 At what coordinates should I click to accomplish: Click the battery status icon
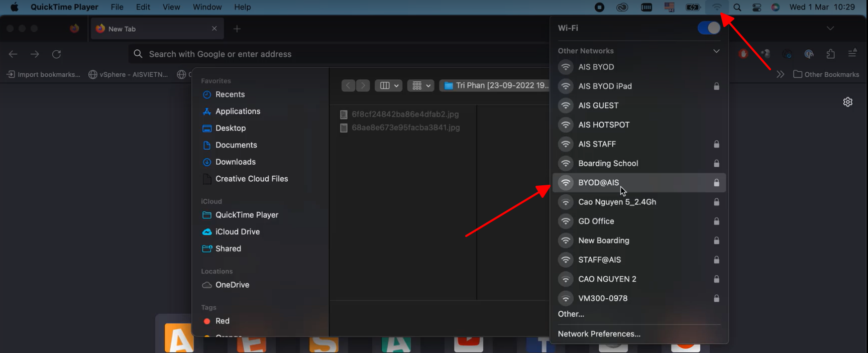pyautogui.click(x=693, y=7)
